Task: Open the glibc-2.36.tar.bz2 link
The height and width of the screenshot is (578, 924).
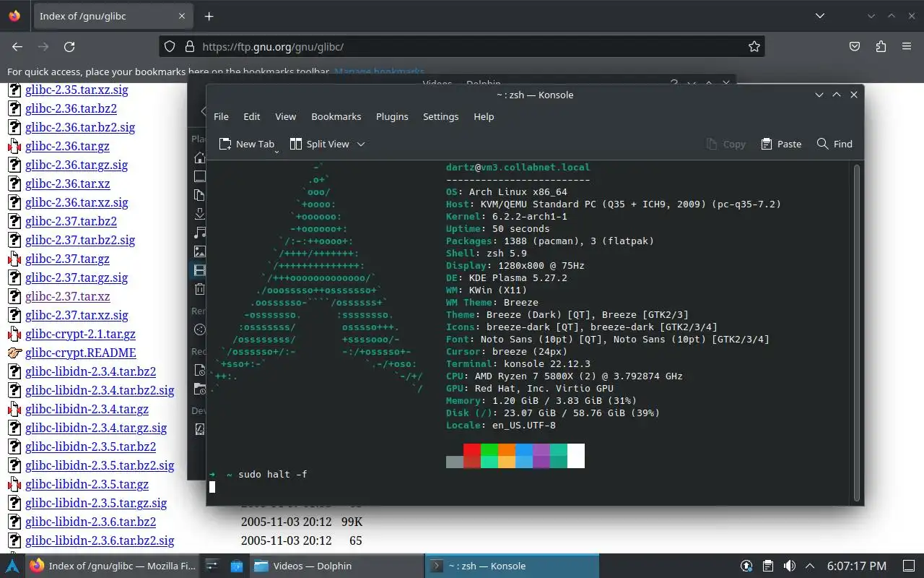Action: 71,108
